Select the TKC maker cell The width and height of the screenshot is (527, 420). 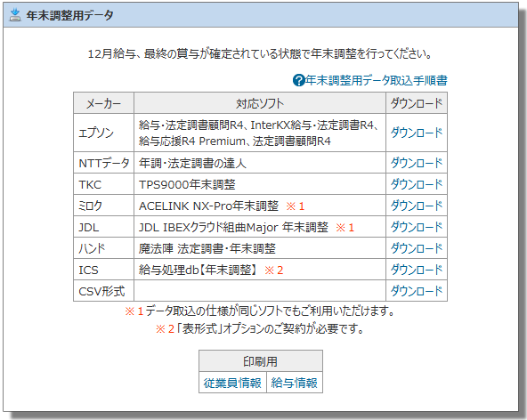[x=103, y=184]
